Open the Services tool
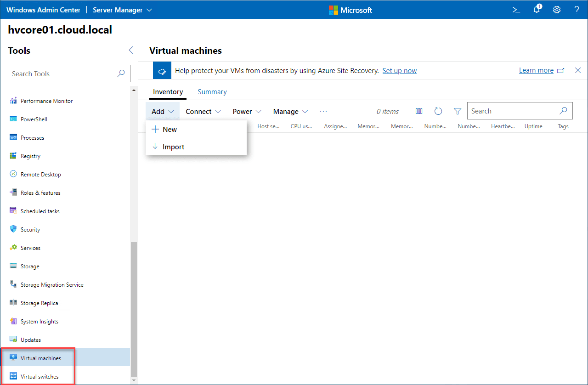588x385 pixels. tap(65, 248)
